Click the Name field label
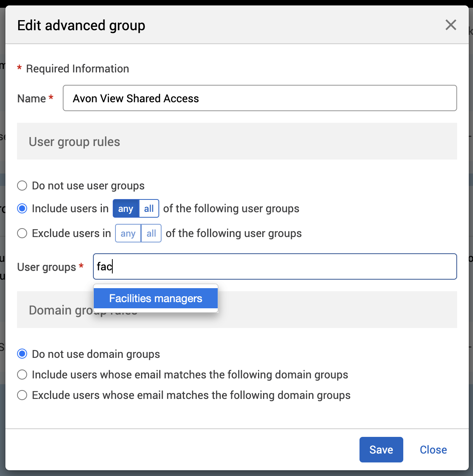 [x=32, y=99]
